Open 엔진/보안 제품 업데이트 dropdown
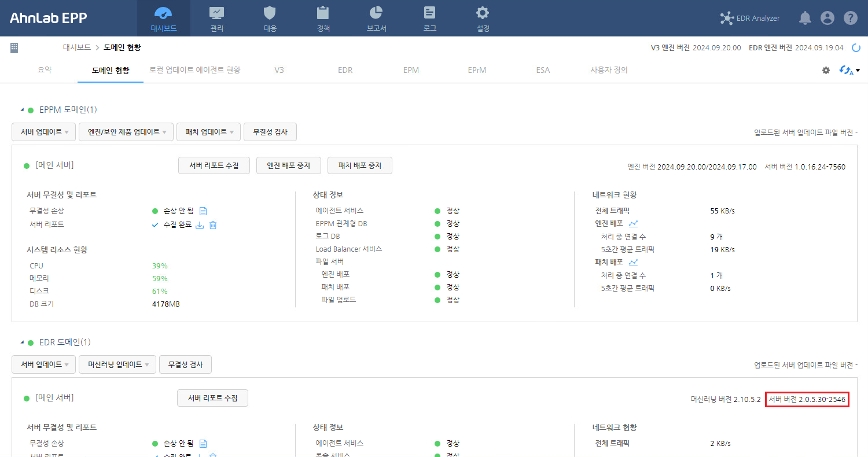Viewport: 868px width, 457px height. point(126,132)
